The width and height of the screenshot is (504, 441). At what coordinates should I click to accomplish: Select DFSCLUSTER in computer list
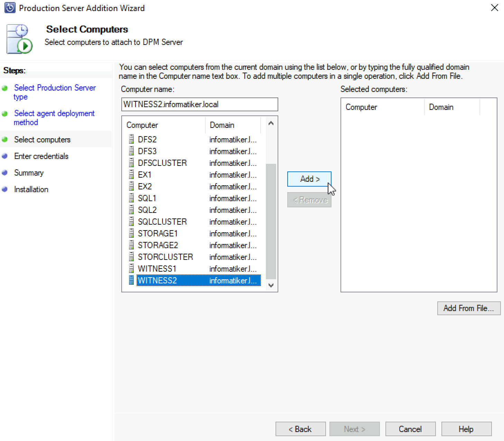tap(194, 163)
